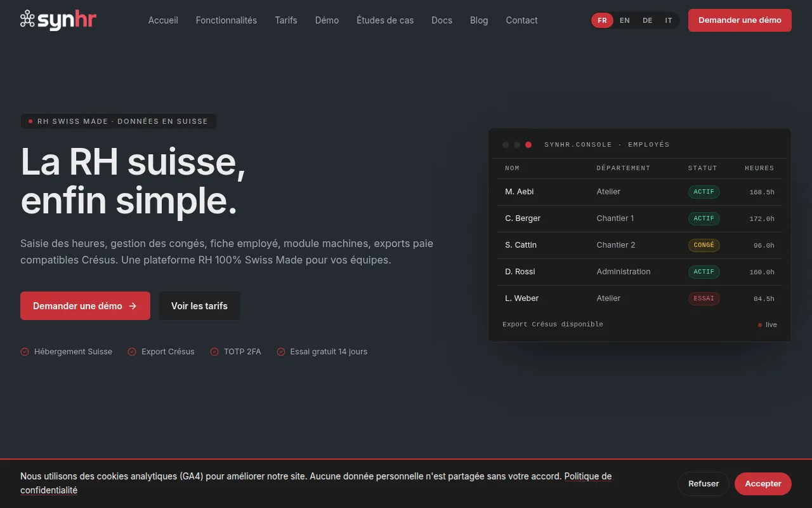Select the employee name L. Weber
812x508 pixels.
point(522,298)
